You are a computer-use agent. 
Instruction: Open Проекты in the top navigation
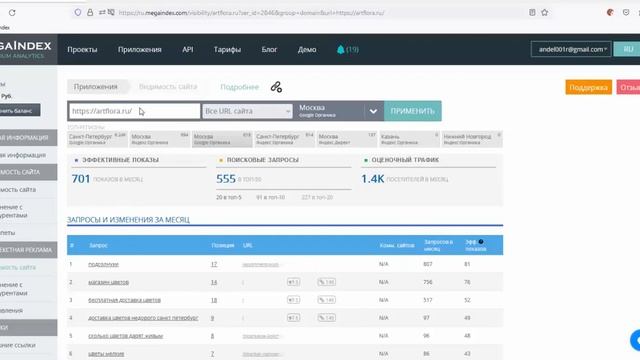pos(82,49)
